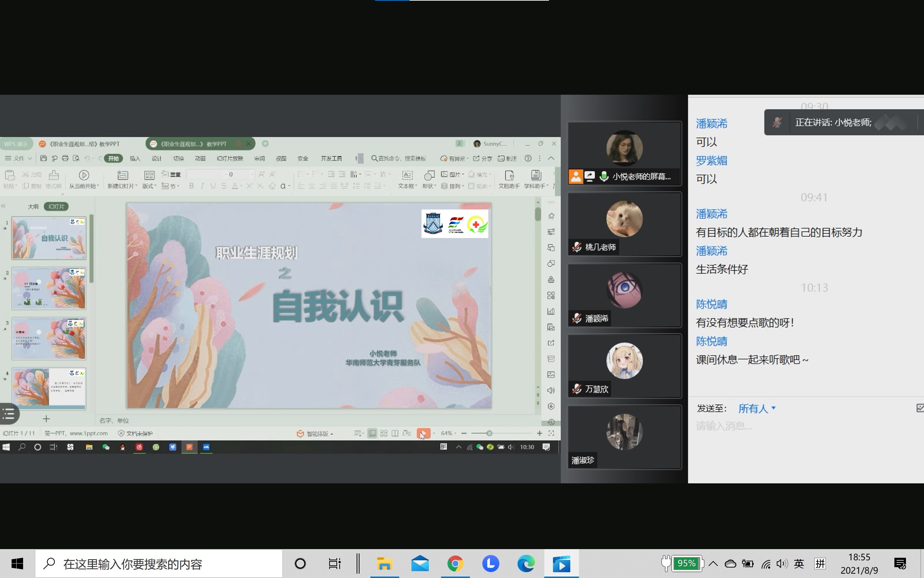This screenshot has width=924, height=578.
Task: Click the SunnyC... account button
Action: [490, 144]
